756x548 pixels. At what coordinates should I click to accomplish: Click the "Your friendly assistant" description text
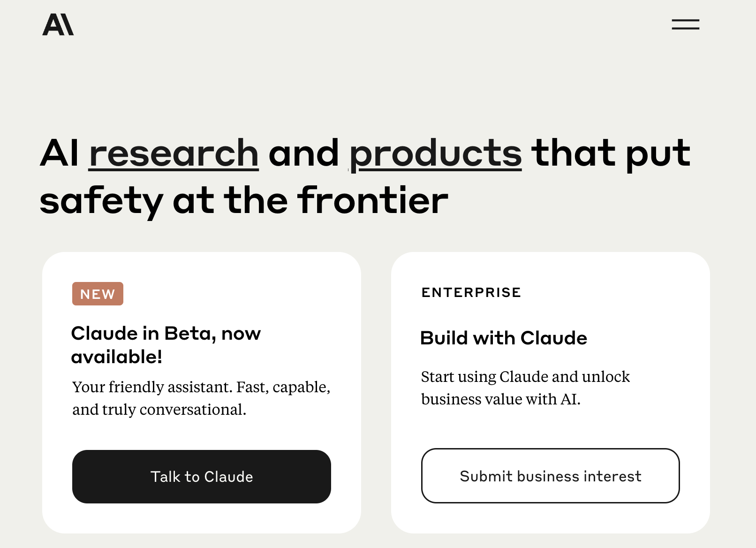pos(201,387)
